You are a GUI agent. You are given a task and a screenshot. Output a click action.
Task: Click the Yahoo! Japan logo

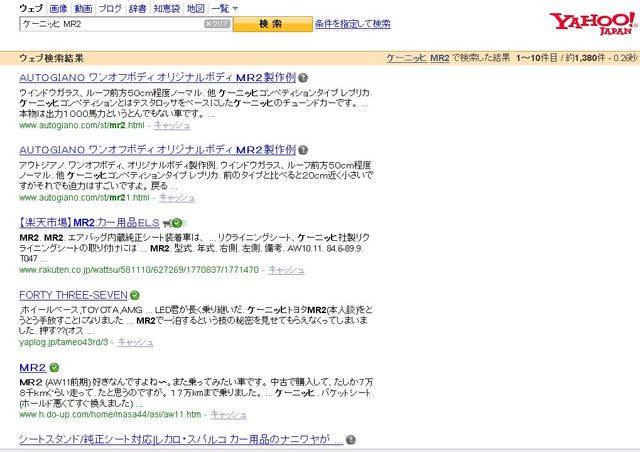click(594, 23)
